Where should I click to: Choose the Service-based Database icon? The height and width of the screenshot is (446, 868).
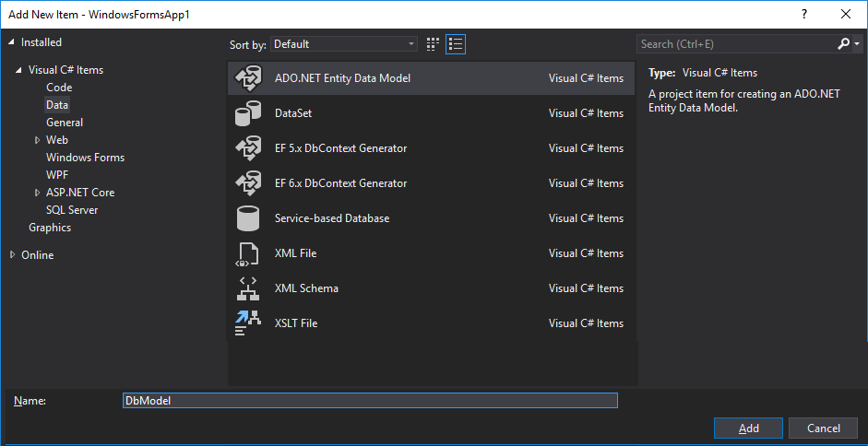(x=248, y=218)
